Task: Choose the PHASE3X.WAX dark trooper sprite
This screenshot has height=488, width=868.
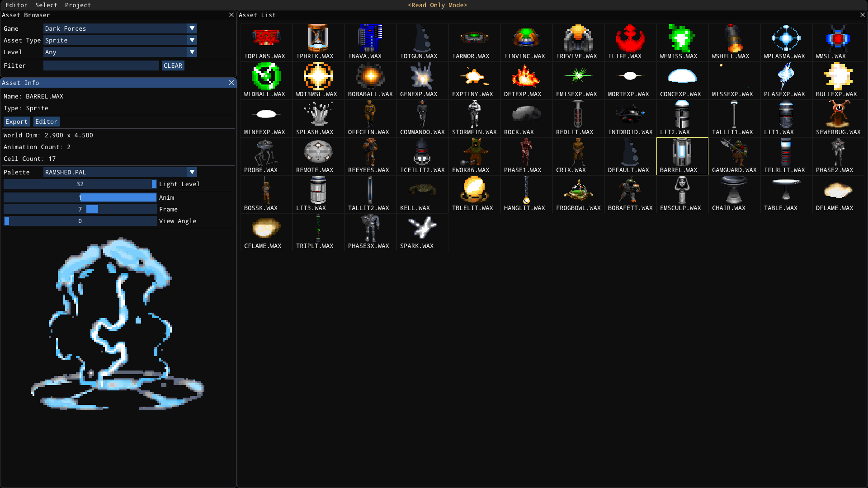Action: point(370,232)
